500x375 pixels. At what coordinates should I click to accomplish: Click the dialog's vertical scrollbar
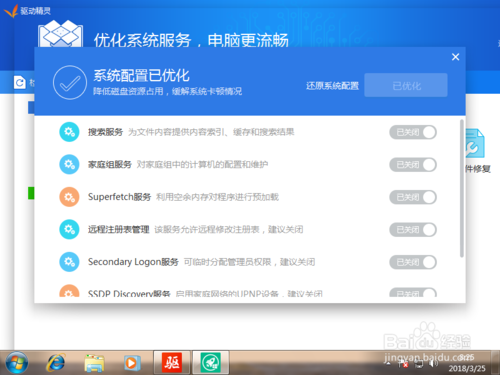pos(462,188)
